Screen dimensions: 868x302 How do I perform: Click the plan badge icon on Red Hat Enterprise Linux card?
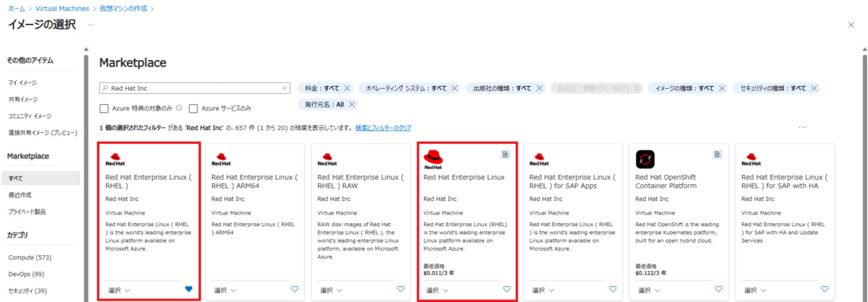click(506, 154)
